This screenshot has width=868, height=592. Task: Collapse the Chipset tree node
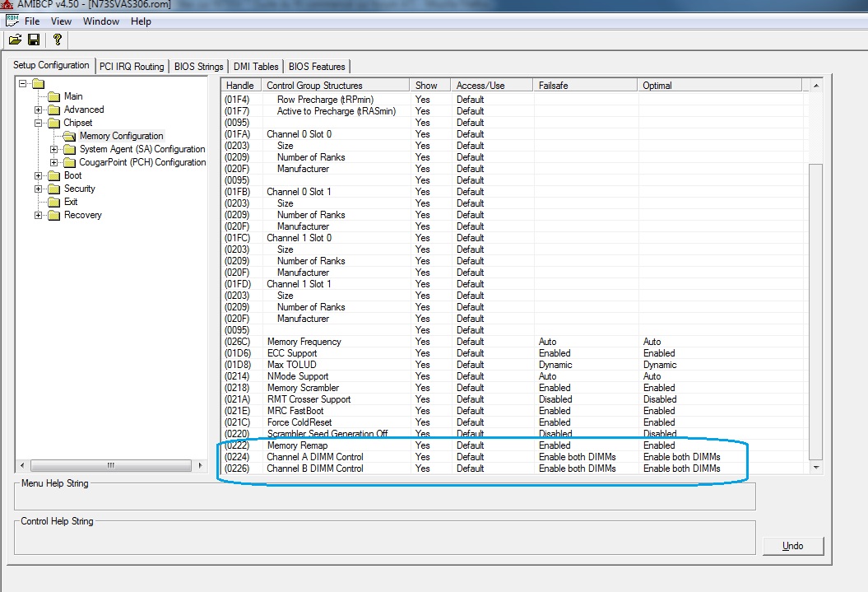pos(39,123)
